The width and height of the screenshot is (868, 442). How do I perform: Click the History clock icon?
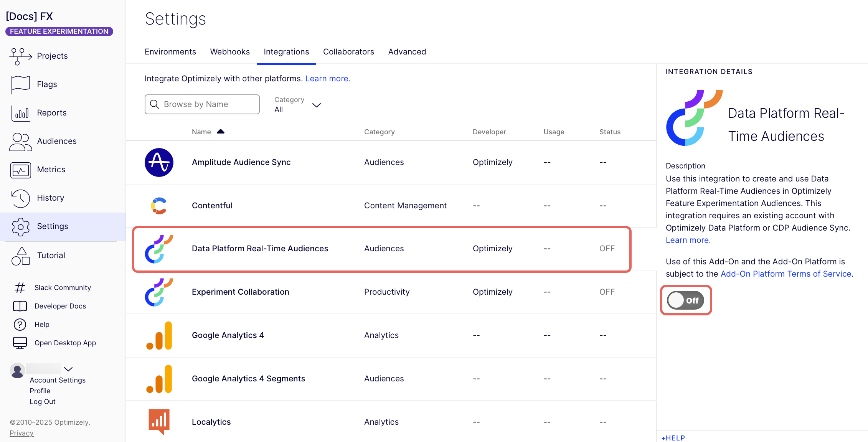tap(20, 198)
